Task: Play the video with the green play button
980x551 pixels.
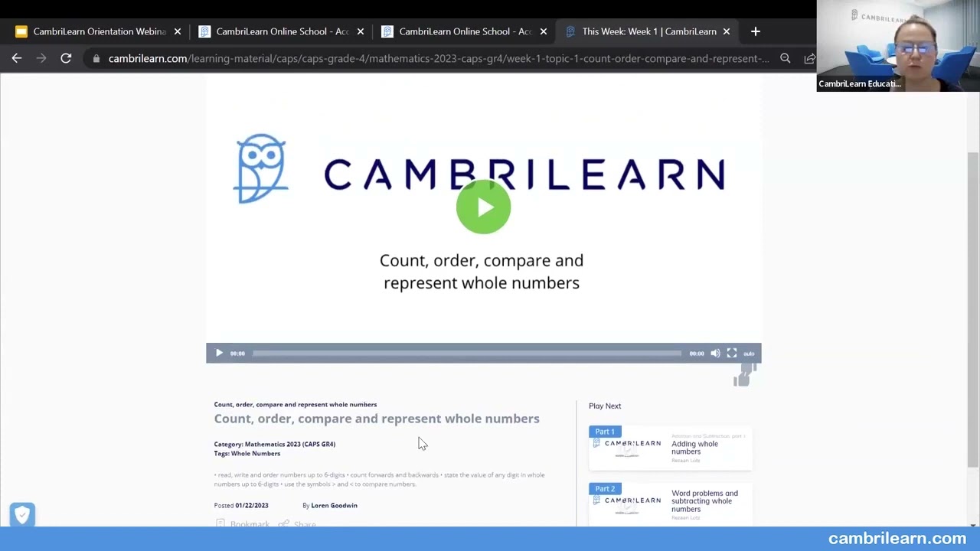Action: [x=483, y=207]
